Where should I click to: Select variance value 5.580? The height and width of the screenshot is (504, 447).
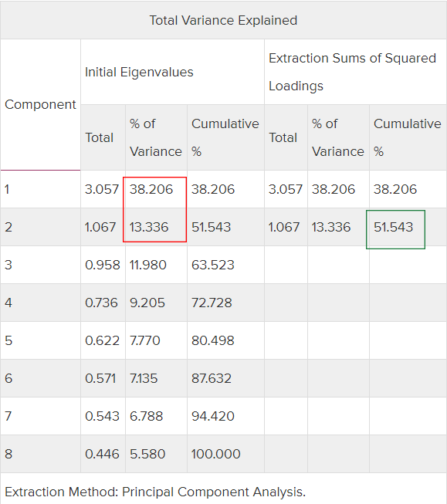pyautogui.click(x=147, y=454)
